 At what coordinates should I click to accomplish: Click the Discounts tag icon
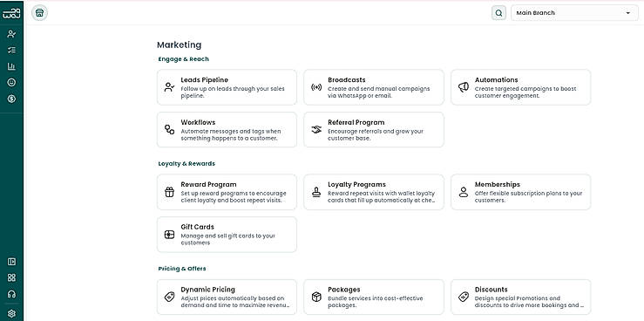[x=464, y=297]
